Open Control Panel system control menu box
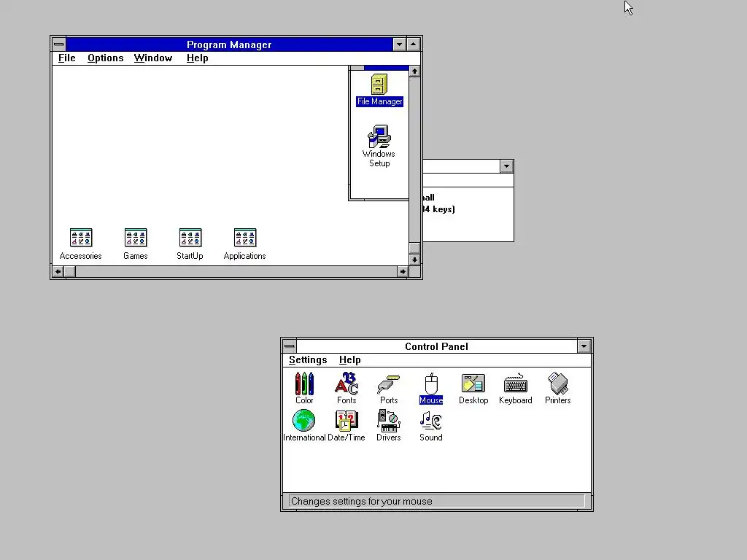The image size is (747, 560). pos(289,346)
